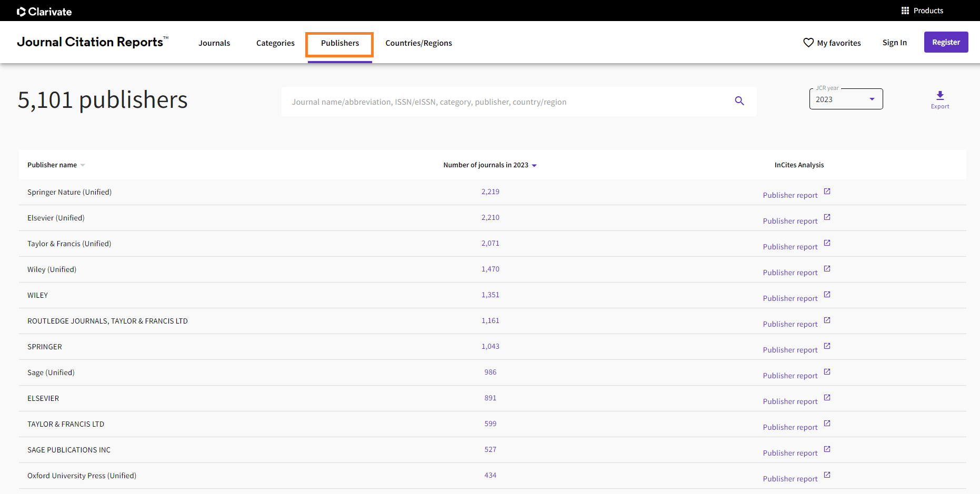The width and height of the screenshot is (980, 494).
Task: Open external link icon for Elsevier (Unified)
Action: [827, 217]
